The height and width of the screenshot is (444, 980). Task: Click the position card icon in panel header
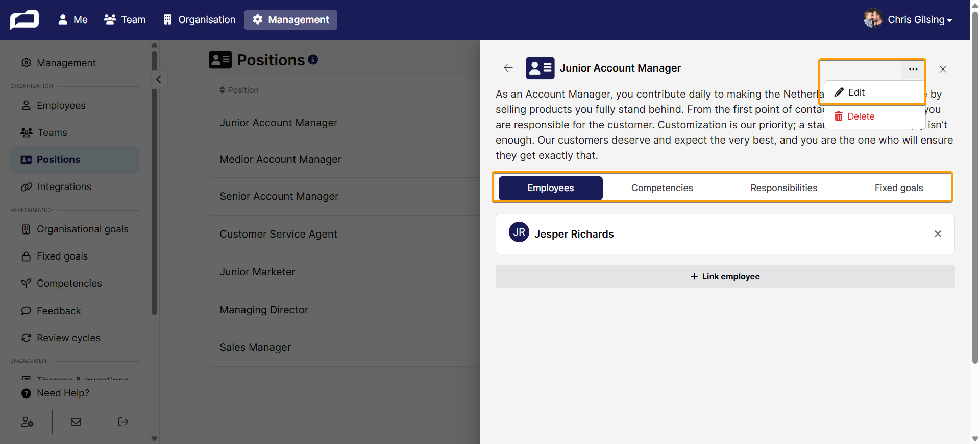pyautogui.click(x=540, y=68)
